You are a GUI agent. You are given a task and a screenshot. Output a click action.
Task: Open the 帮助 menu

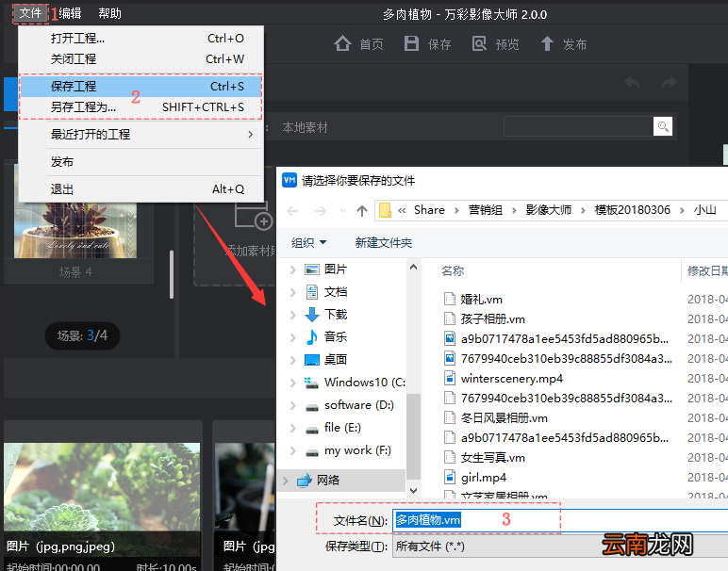[x=109, y=13]
